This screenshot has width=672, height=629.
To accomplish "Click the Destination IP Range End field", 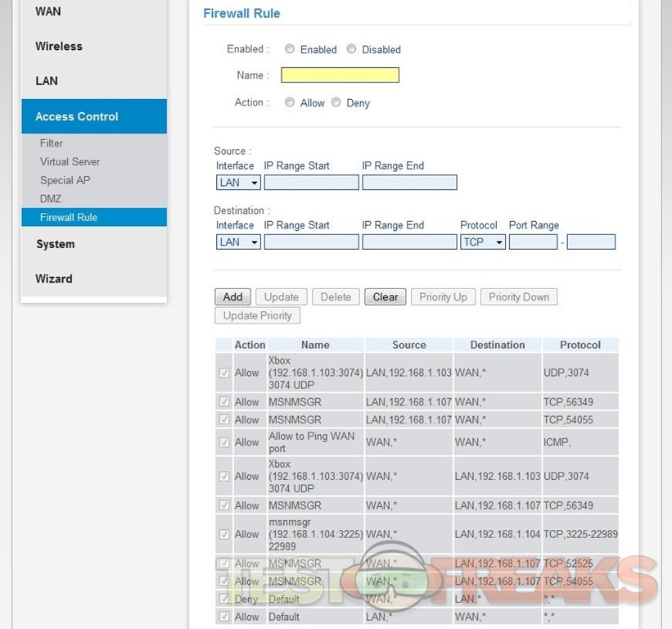I will pos(409,242).
